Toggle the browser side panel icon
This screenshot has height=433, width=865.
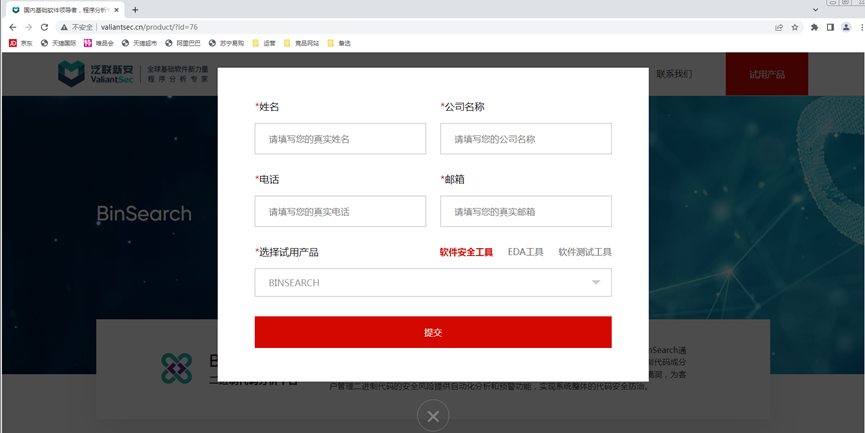[x=829, y=27]
